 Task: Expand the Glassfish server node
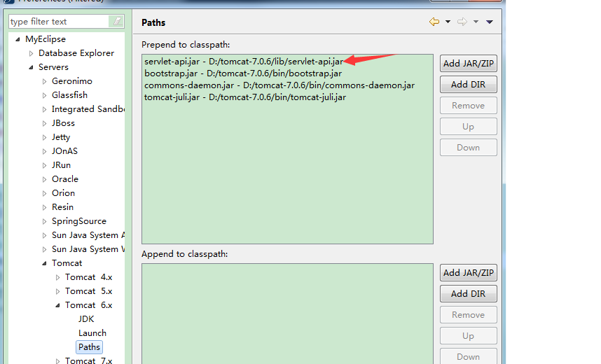(44, 95)
